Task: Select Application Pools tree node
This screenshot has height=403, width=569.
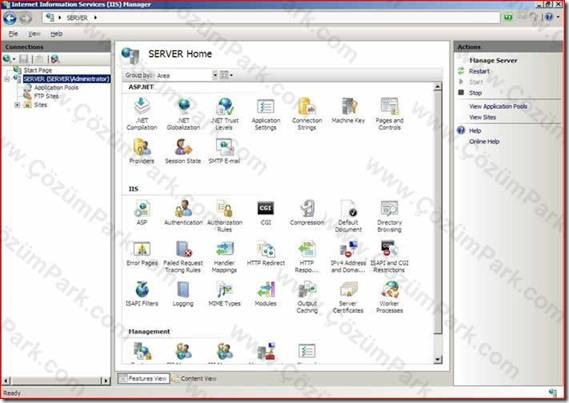Action: point(56,87)
